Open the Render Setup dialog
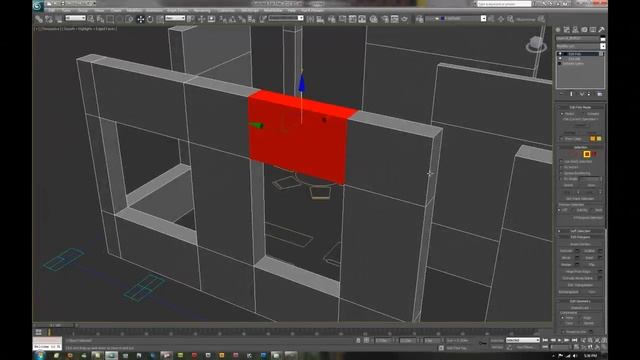The height and width of the screenshot is (360, 640). pos(384,19)
